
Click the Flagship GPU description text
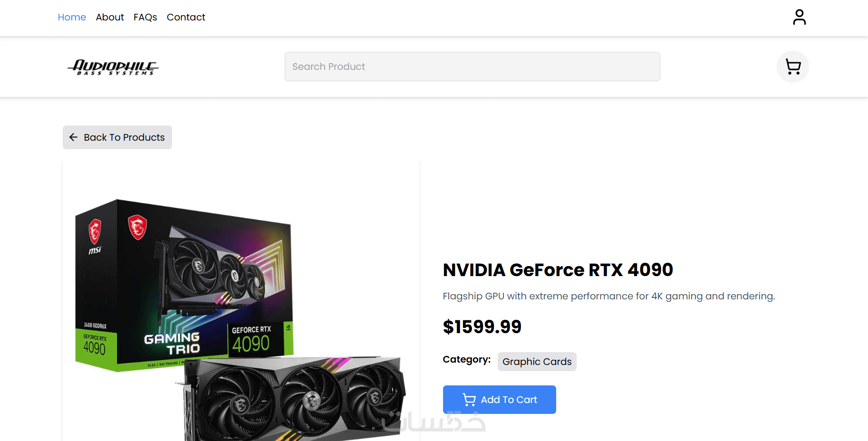[x=608, y=296]
